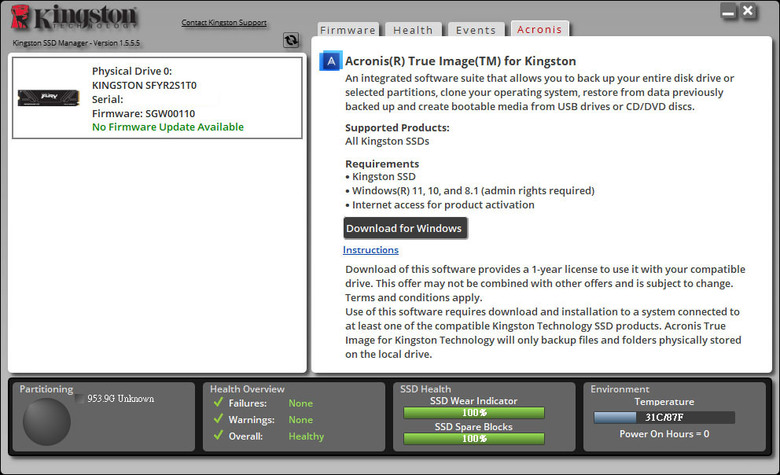Minimize the Kingston SSD Manager window
This screenshot has height=475, width=780.
tap(728, 11)
